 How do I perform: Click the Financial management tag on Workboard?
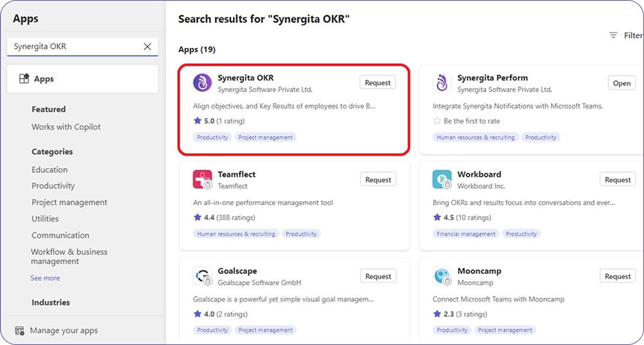466,234
